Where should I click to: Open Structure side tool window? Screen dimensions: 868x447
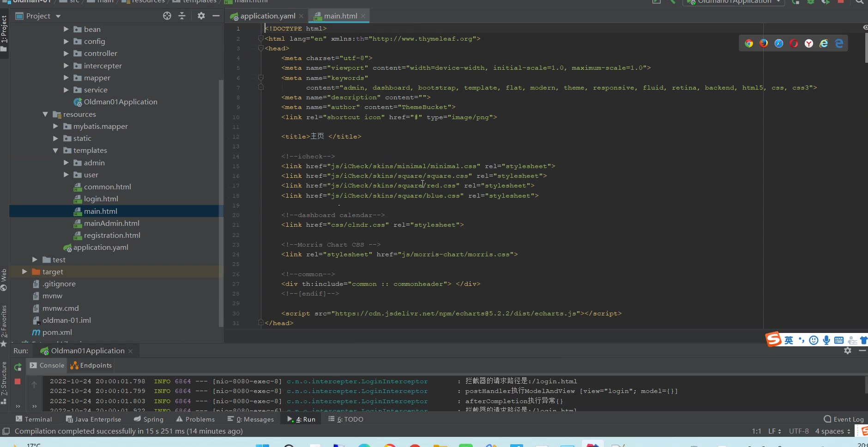[4, 382]
